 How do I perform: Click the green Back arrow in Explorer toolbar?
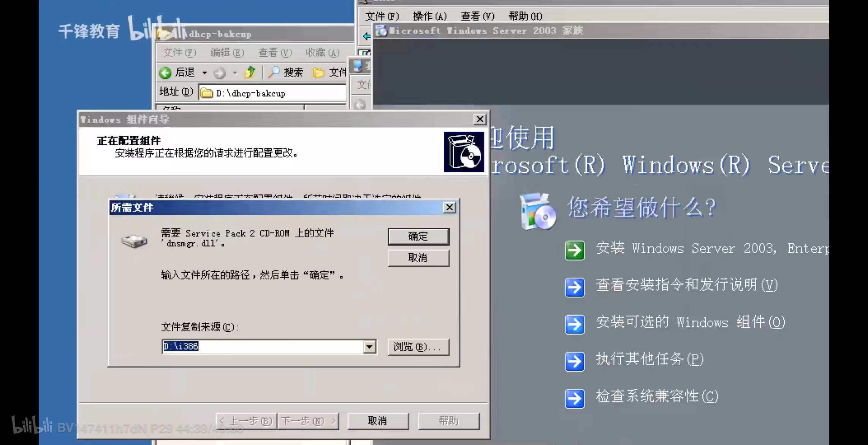point(165,73)
